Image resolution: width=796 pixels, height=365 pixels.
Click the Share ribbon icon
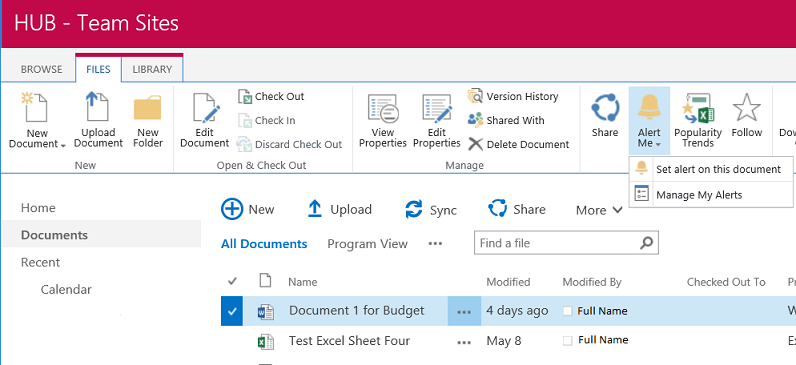tap(605, 108)
